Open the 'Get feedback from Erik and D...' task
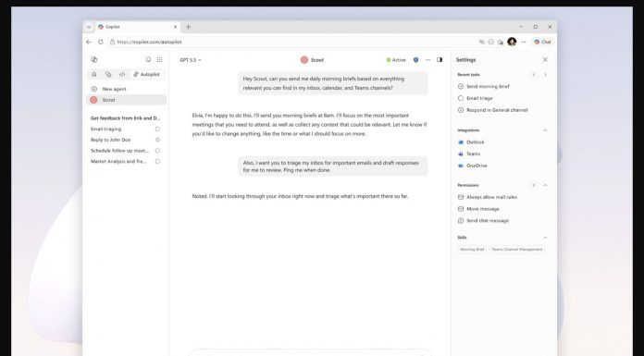 (125, 118)
